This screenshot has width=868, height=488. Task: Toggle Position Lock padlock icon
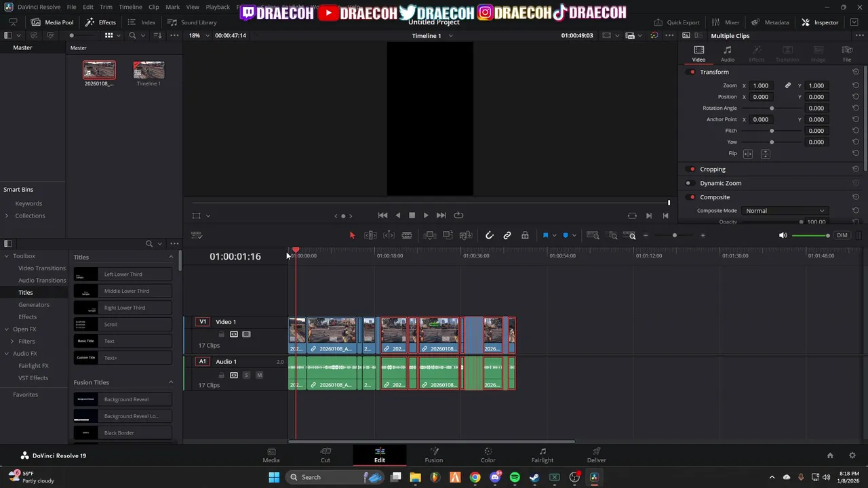(x=525, y=235)
